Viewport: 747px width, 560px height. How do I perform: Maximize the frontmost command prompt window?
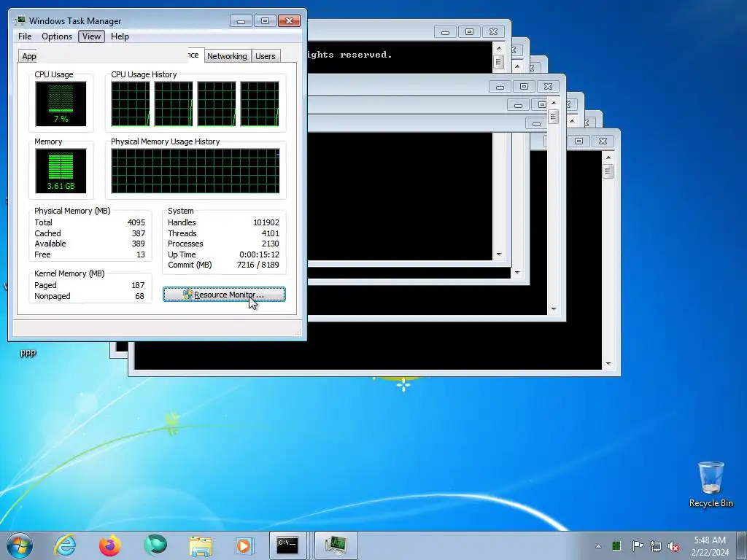click(578, 141)
